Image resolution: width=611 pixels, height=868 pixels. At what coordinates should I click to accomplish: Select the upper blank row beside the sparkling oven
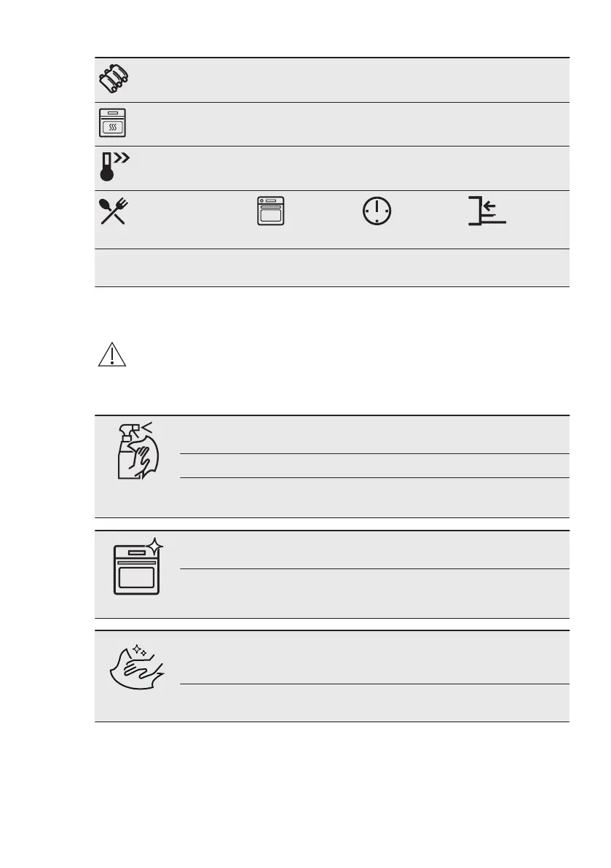(x=374, y=550)
